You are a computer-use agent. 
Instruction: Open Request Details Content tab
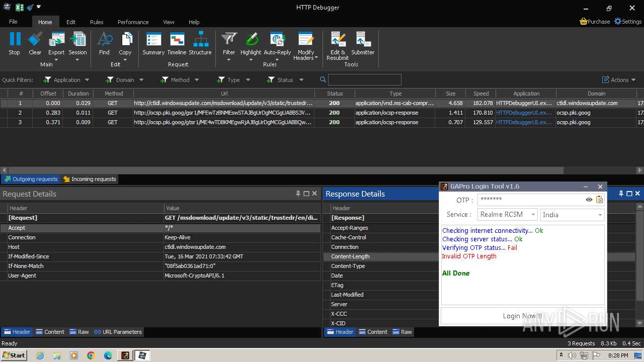(50, 332)
